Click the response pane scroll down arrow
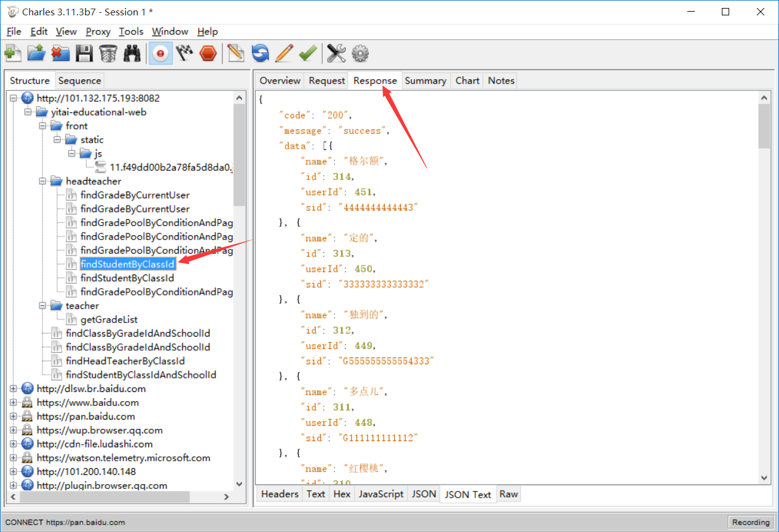 [764, 477]
